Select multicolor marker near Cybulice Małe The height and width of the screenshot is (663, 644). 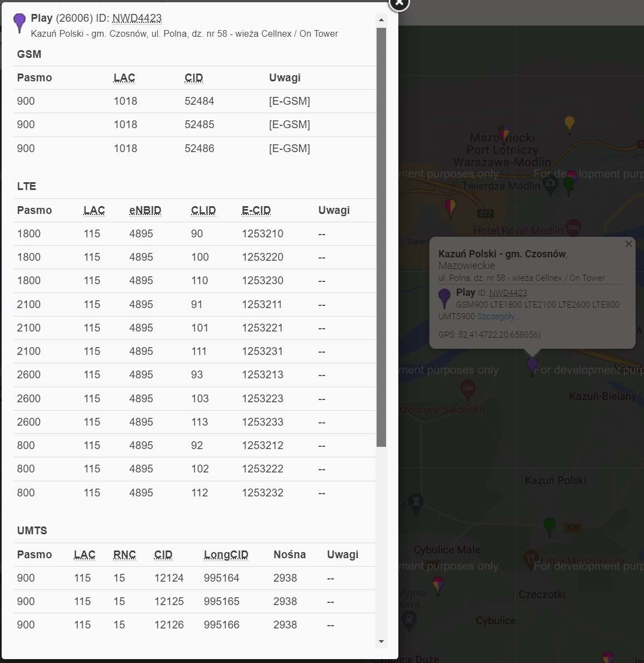coord(438,586)
